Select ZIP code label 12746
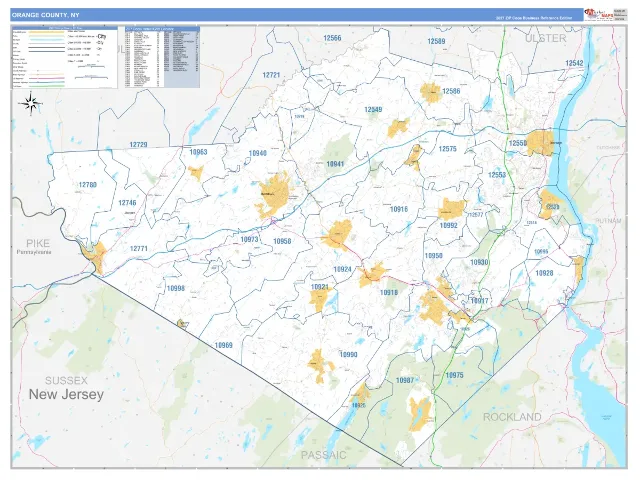This screenshot has width=640, height=480. (127, 203)
